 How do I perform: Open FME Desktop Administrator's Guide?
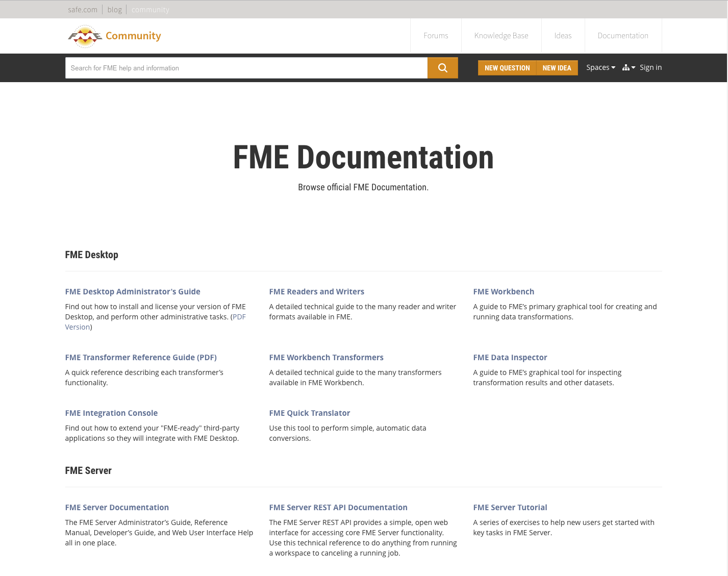coord(133,291)
